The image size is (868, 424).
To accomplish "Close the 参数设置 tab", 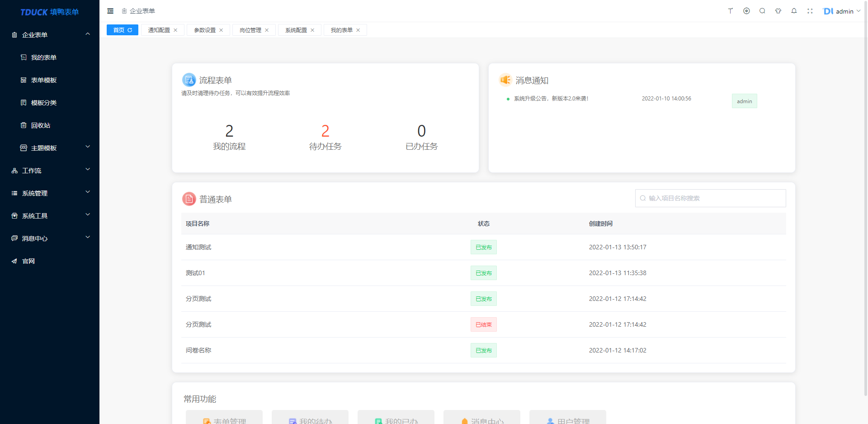I will 221,30.
